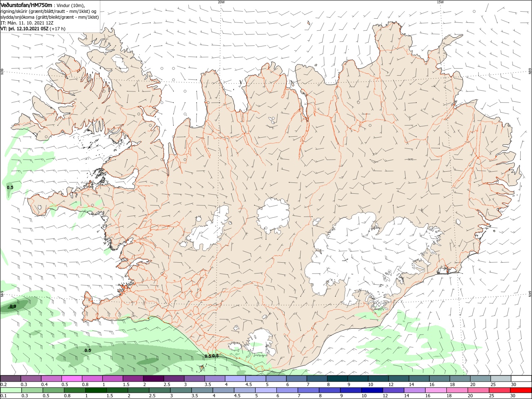Pick upper-row swatch between 2.5 and 3
The height and width of the screenshot is (399, 532).
(174, 379)
